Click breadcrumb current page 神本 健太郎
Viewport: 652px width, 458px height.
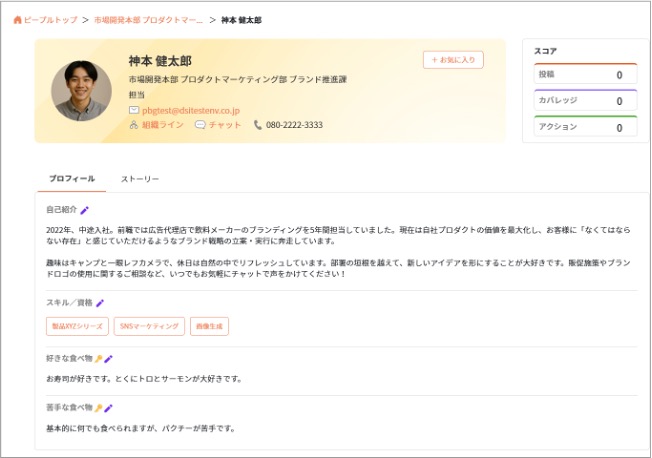(241, 20)
